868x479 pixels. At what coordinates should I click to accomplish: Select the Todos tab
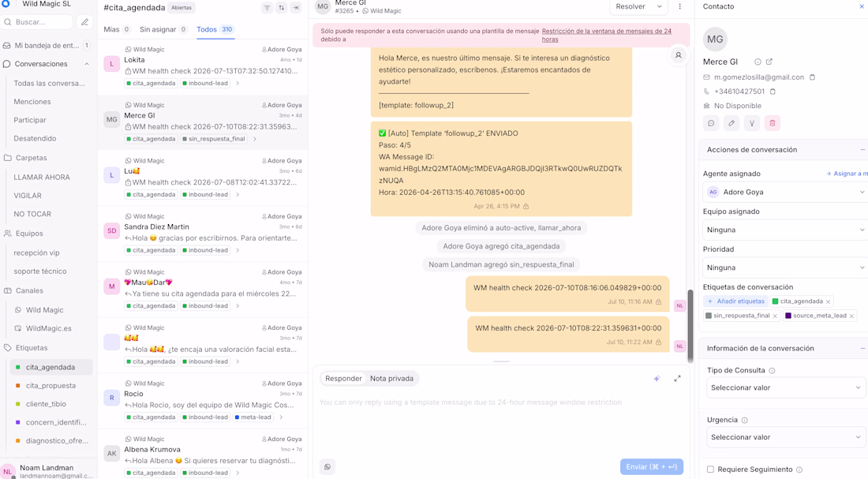click(215, 29)
